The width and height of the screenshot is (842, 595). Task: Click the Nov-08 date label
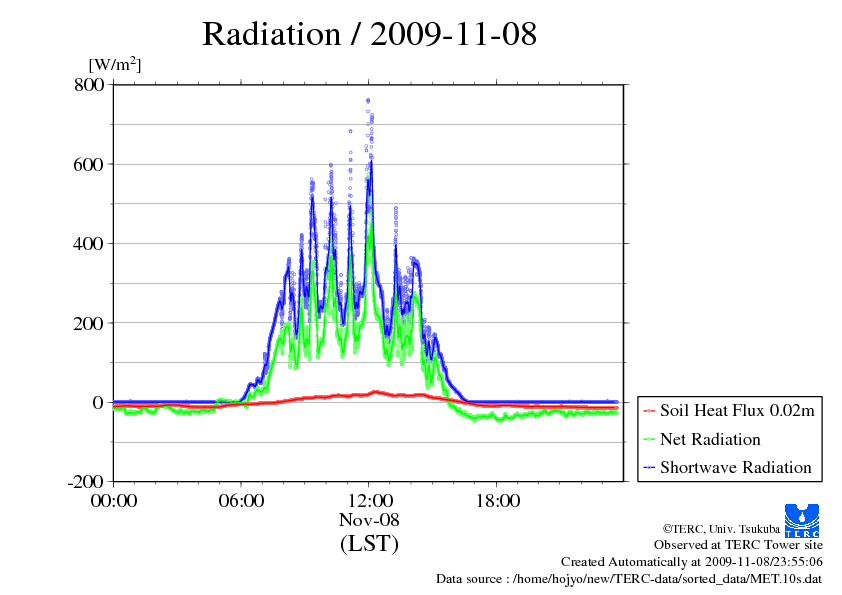point(369,520)
